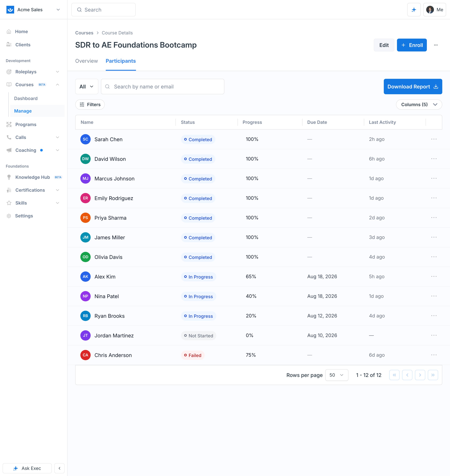This screenshot has height=476, width=450.
Task: Go to last page of results
Action: coord(433,375)
